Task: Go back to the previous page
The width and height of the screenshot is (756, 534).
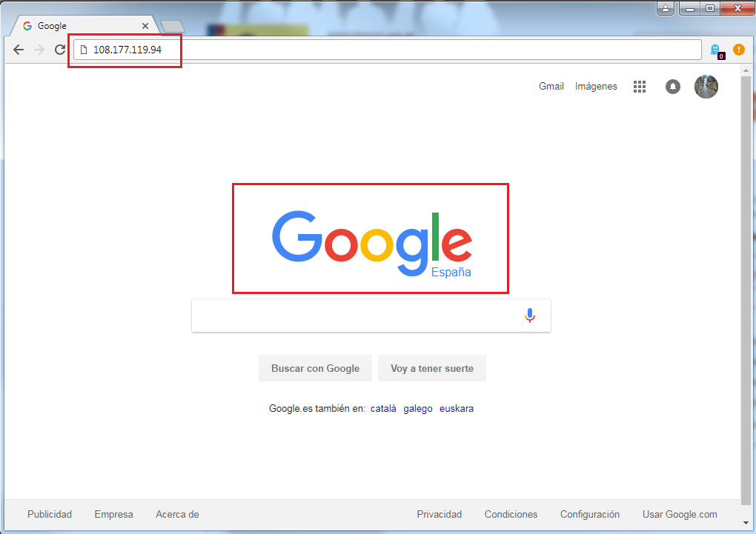Action: [19, 50]
